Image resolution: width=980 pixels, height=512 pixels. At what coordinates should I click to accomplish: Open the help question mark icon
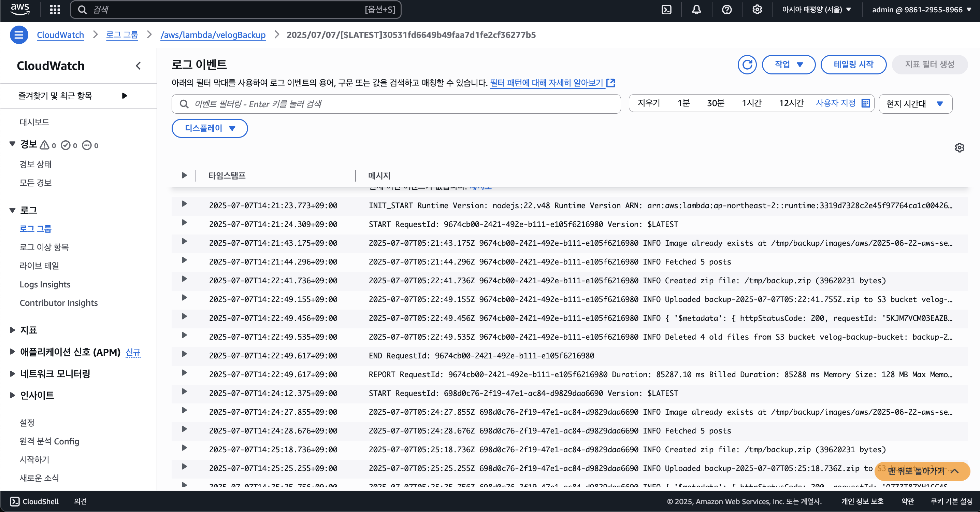[726, 10]
